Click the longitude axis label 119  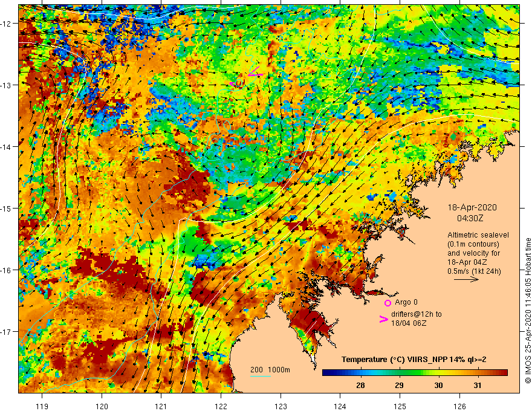(42, 406)
